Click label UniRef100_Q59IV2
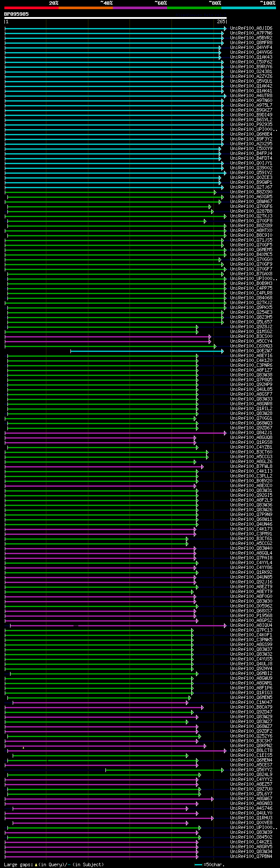Image resolution: width=280 pixels, height=868 pixels. point(251,173)
